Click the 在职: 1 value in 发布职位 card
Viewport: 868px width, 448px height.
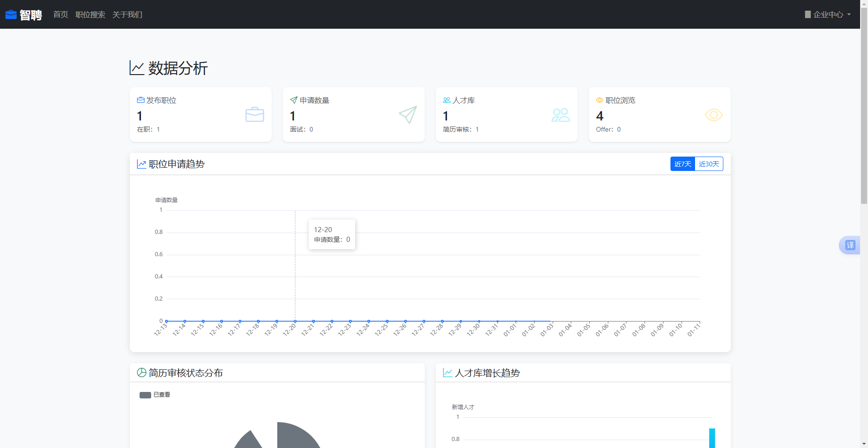(148, 129)
